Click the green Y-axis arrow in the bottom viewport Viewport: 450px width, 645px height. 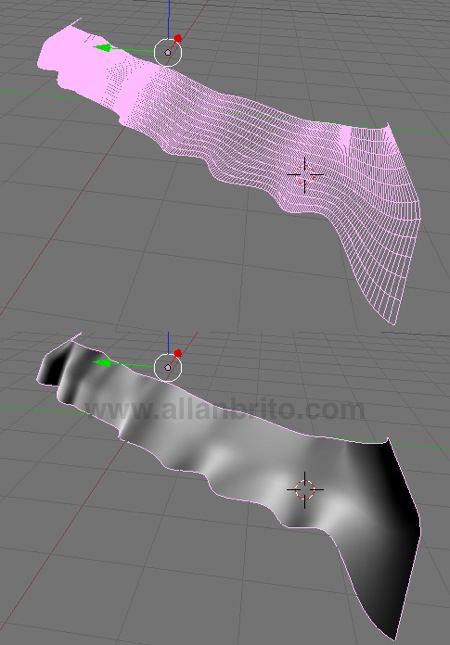click(102, 363)
